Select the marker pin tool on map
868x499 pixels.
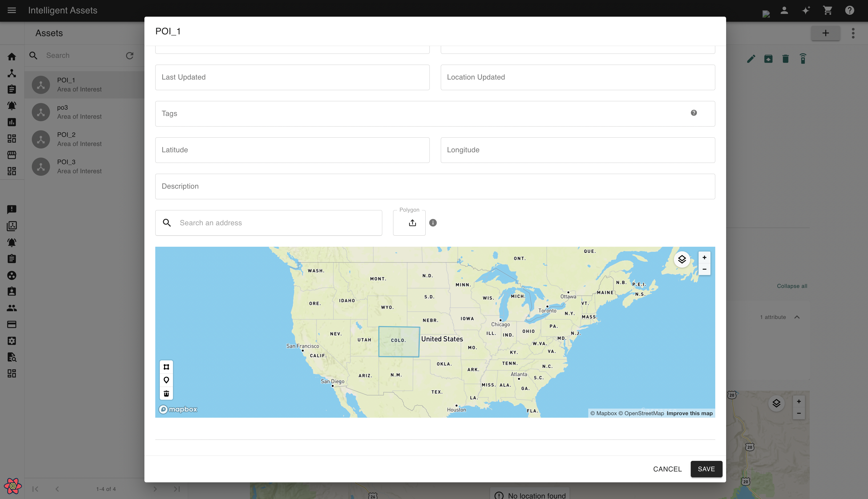pyautogui.click(x=166, y=380)
